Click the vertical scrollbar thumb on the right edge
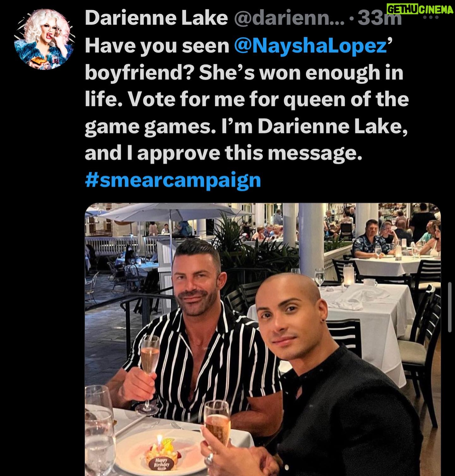Image resolution: width=455 pixels, height=476 pixels. point(450,307)
